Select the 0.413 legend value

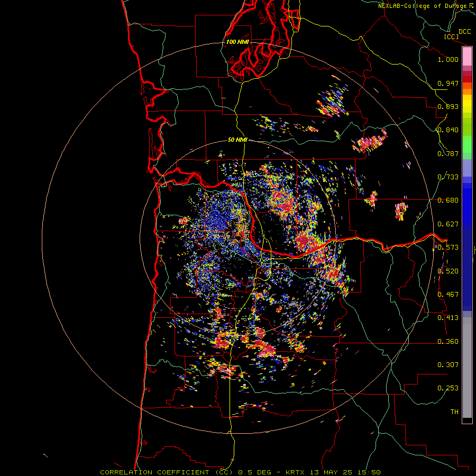click(448, 318)
